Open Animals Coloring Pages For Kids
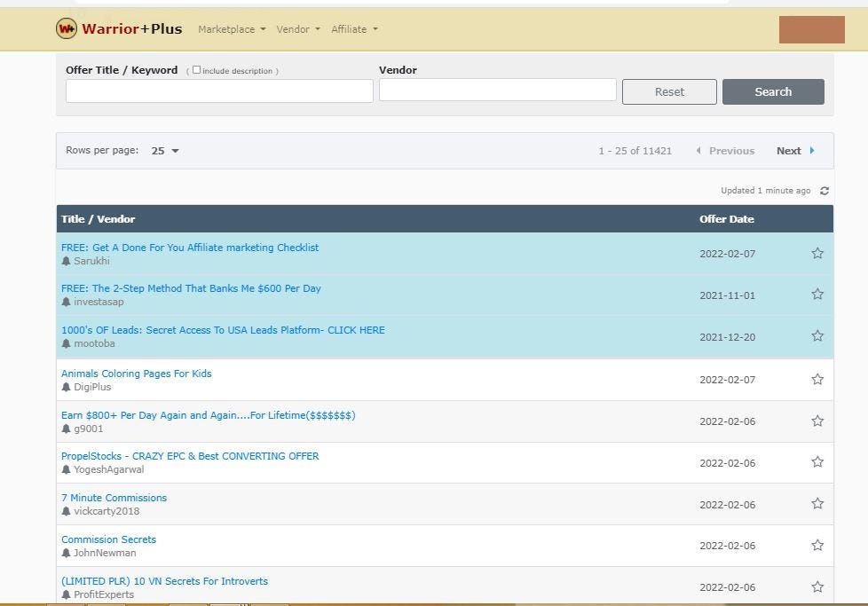The height and width of the screenshot is (606, 868). pyautogui.click(x=136, y=374)
